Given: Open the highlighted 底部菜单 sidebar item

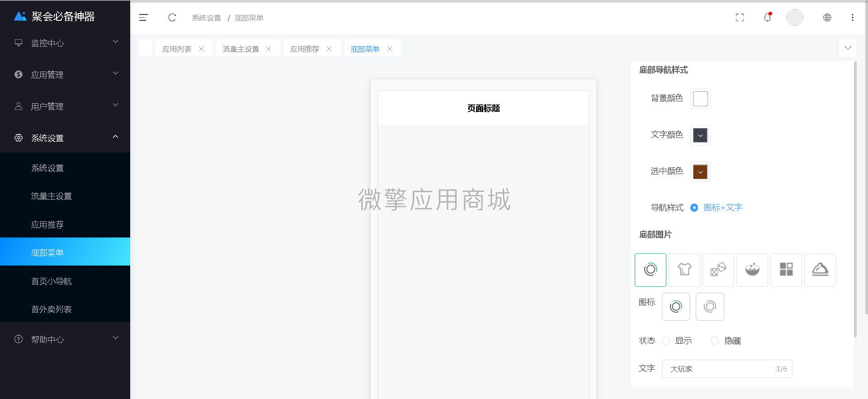Looking at the screenshot, I should (x=65, y=252).
